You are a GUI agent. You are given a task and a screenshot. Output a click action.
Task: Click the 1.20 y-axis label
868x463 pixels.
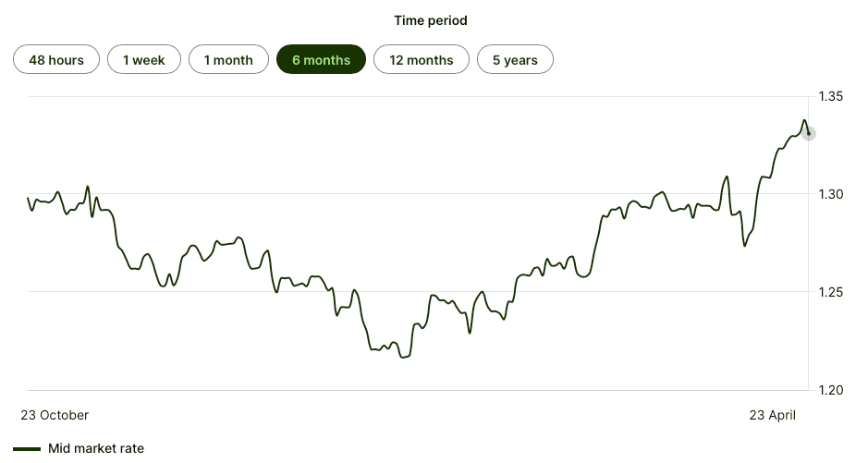coord(830,390)
